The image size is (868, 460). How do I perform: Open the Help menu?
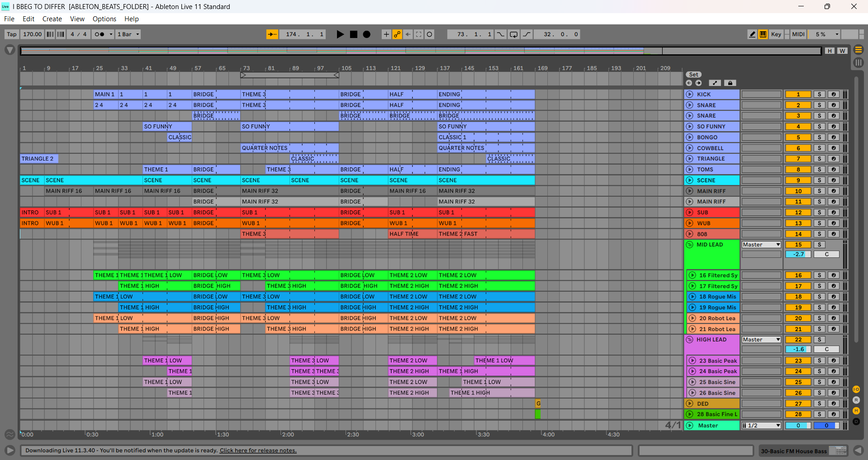coord(132,19)
